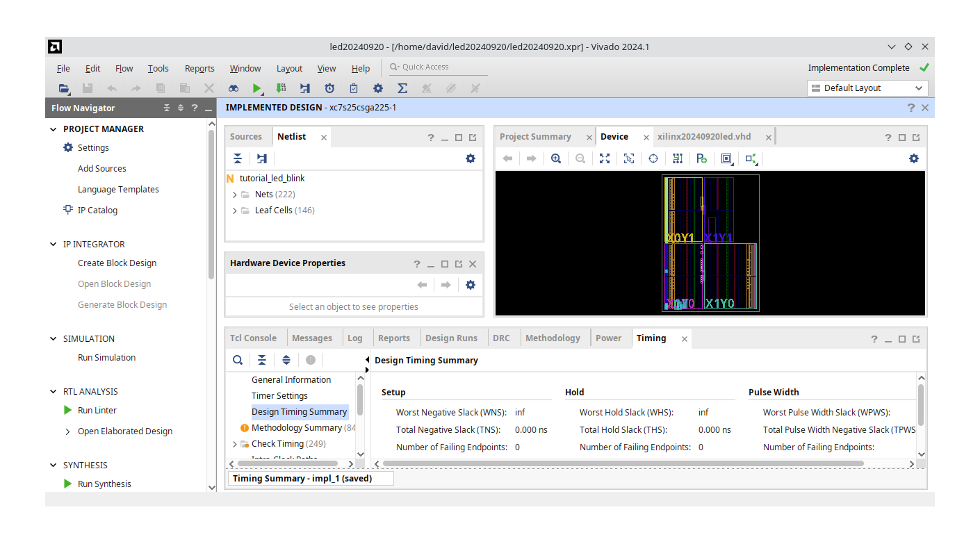Open the IP Catalog
980x560 pixels.
click(97, 210)
